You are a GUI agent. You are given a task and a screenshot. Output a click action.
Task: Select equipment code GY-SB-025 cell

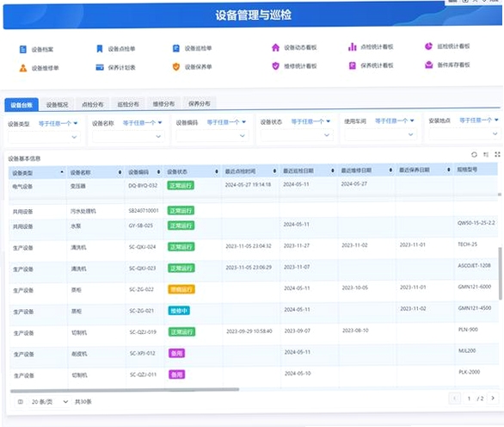(141, 226)
